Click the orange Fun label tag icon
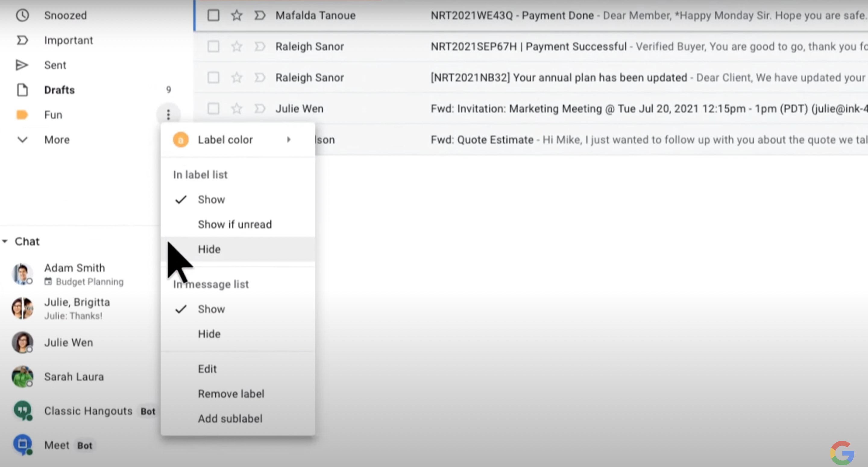 pyautogui.click(x=22, y=115)
